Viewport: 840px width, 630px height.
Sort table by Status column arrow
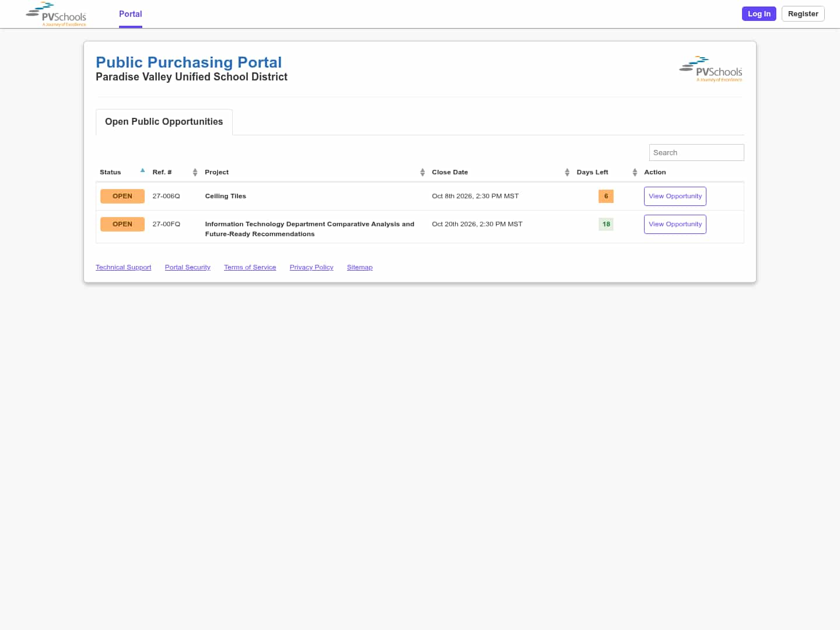pos(142,171)
